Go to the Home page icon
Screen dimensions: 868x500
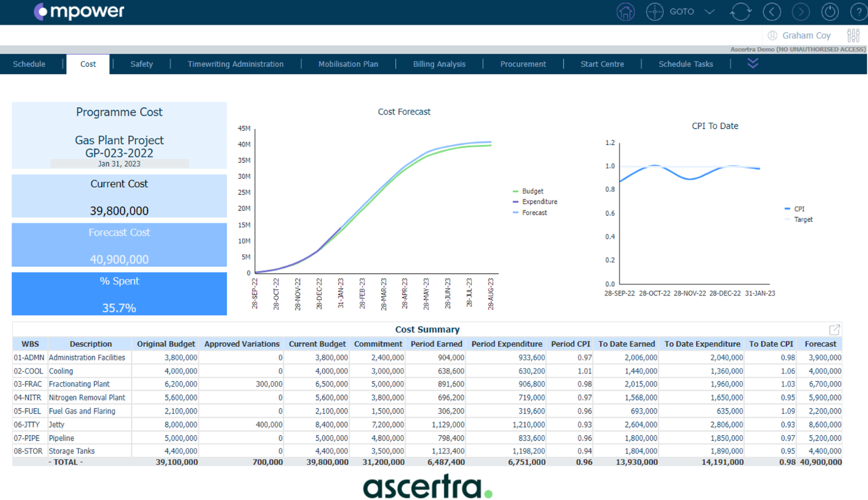click(625, 12)
